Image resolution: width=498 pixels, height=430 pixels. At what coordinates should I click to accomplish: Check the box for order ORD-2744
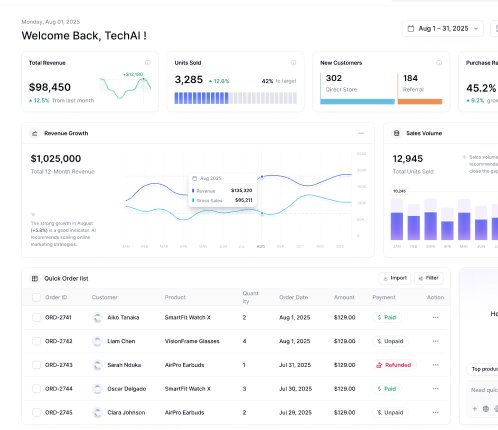36,389
